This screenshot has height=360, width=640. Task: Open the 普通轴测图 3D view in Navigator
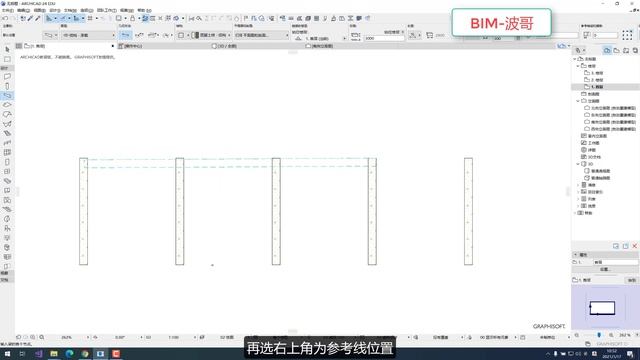tap(597, 178)
